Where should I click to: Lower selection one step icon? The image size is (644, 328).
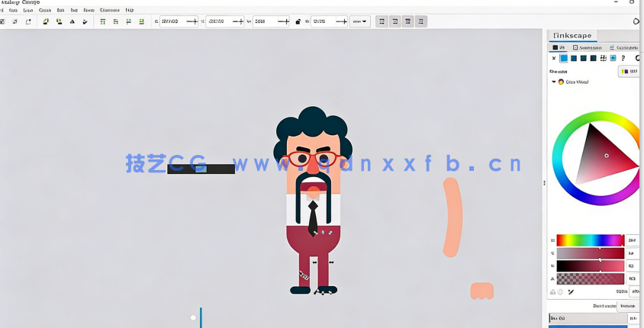[128, 21]
